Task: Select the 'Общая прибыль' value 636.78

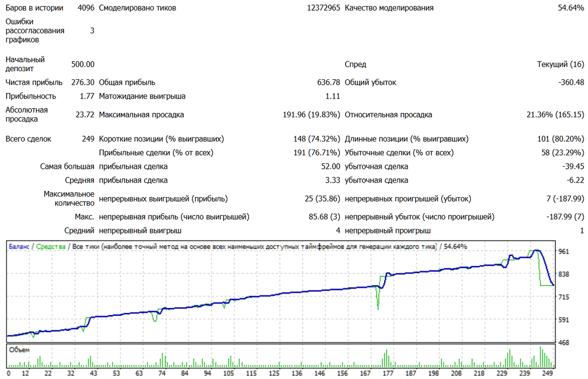Action: click(328, 82)
